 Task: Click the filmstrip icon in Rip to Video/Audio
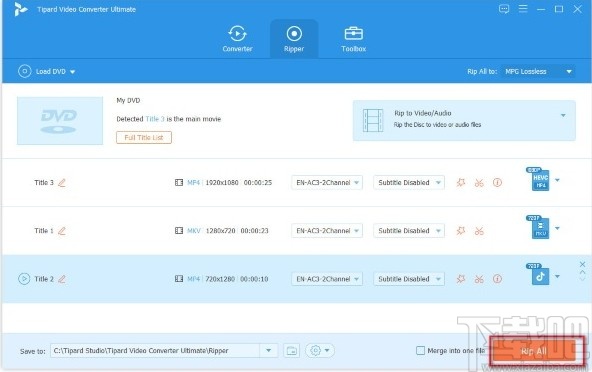[373, 120]
